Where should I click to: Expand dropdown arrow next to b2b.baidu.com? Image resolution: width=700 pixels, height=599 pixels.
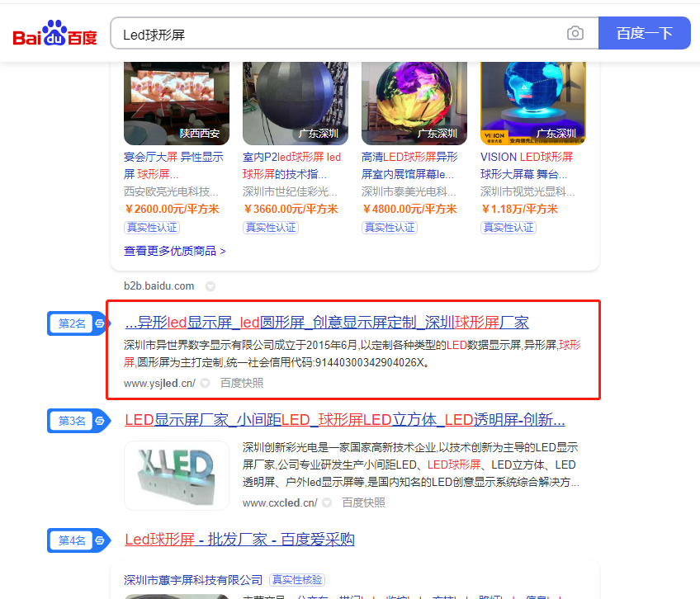pyautogui.click(x=210, y=286)
